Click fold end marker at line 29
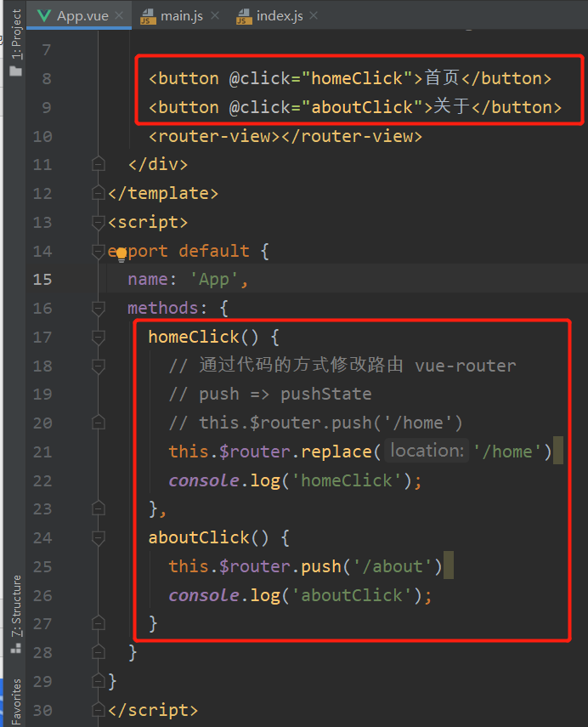The width and height of the screenshot is (588, 727). pyautogui.click(x=99, y=681)
